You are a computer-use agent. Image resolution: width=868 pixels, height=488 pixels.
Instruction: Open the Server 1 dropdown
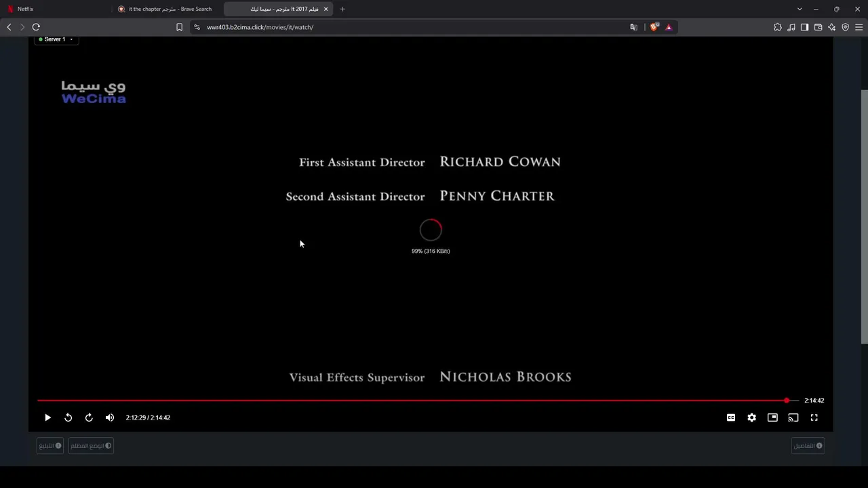pyautogui.click(x=56, y=39)
